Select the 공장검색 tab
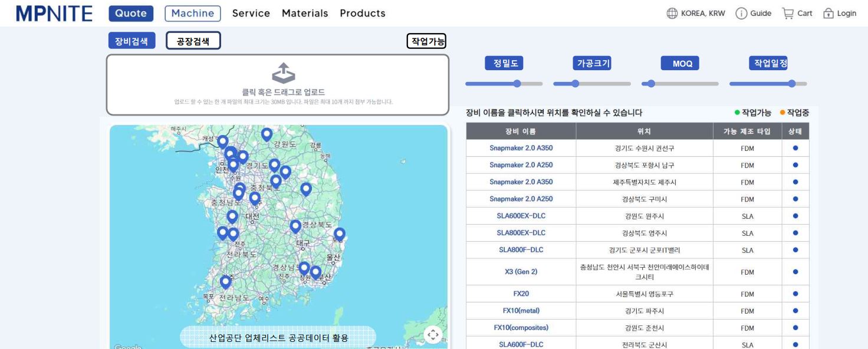This screenshot has width=868, height=349. pos(193,41)
